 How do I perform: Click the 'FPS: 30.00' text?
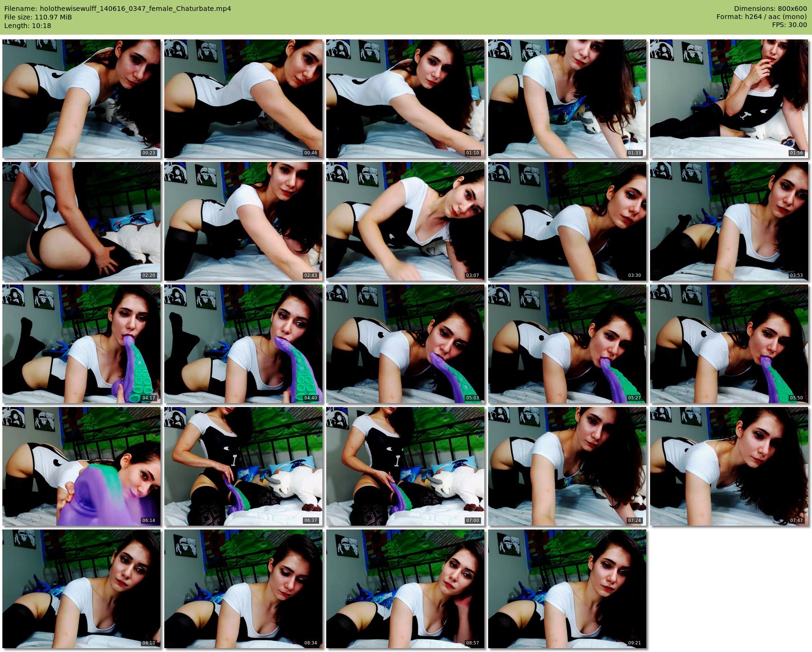point(789,25)
